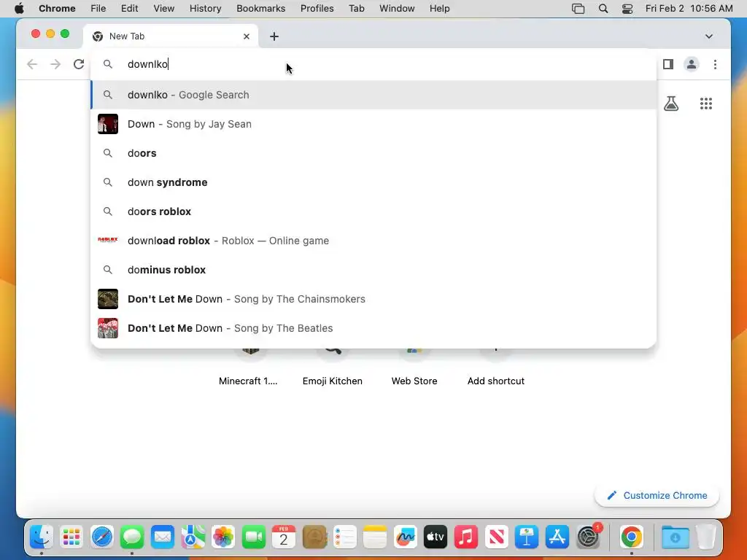Open Music from the Dock
The width and height of the screenshot is (747, 560).
[x=466, y=537]
